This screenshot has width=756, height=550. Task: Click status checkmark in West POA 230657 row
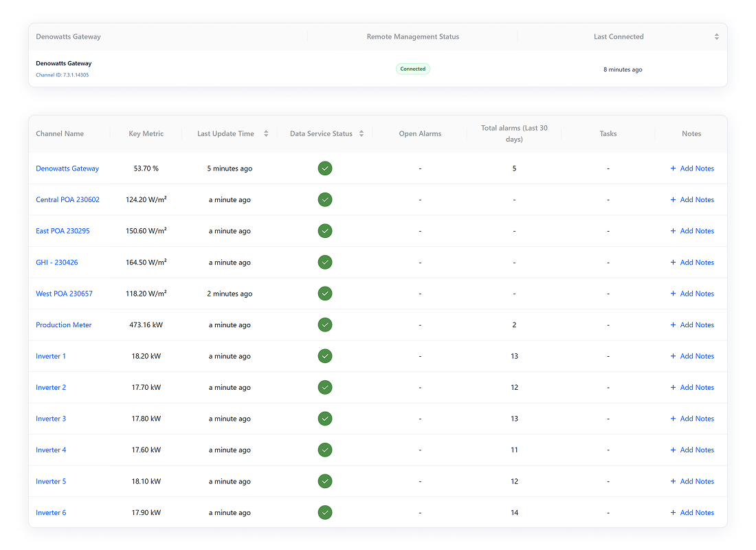325,294
